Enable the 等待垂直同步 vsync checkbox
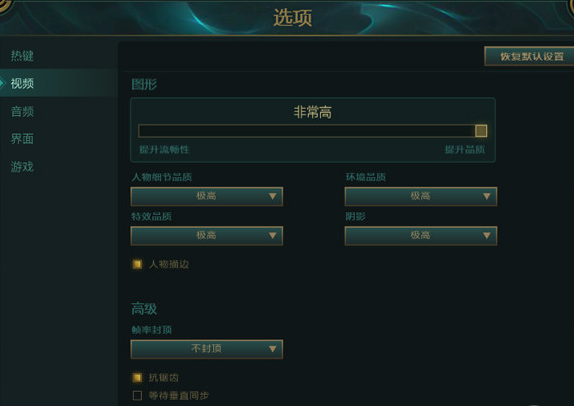 coord(137,395)
